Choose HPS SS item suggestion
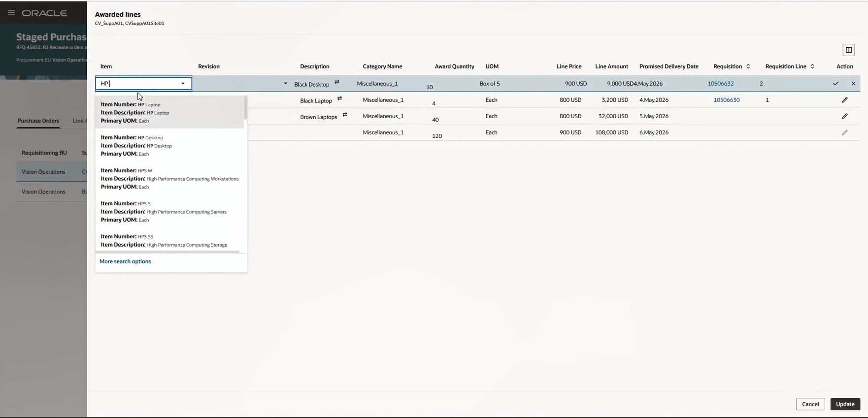This screenshot has width=868, height=418. [x=169, y=241]
